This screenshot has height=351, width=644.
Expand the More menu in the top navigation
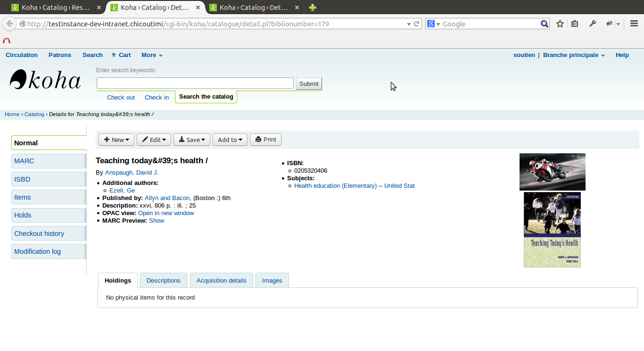point(152,55)
